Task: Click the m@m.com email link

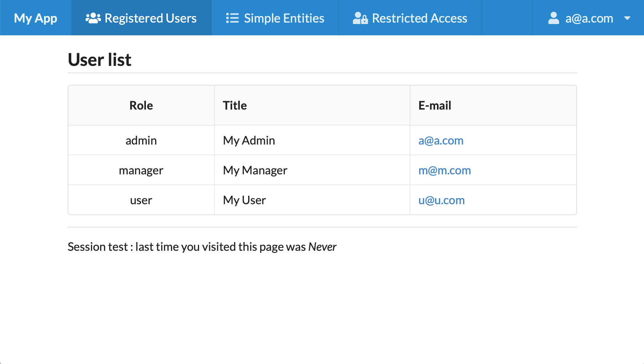Action: point(444,170)
